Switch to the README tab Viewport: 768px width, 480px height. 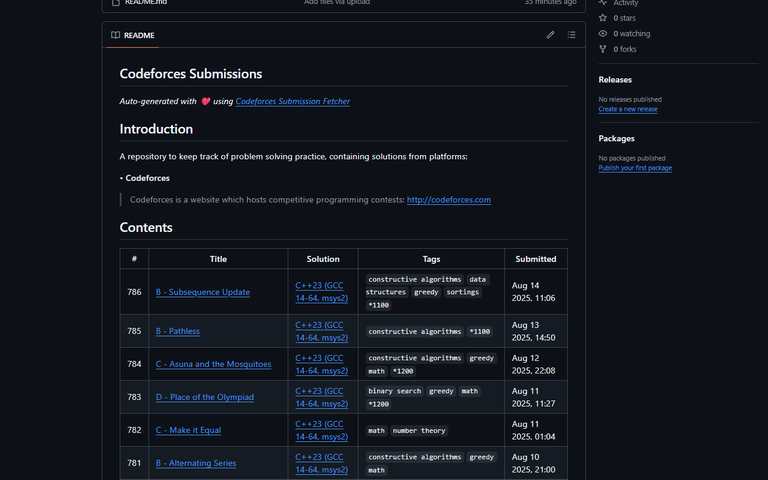(133, 35)
